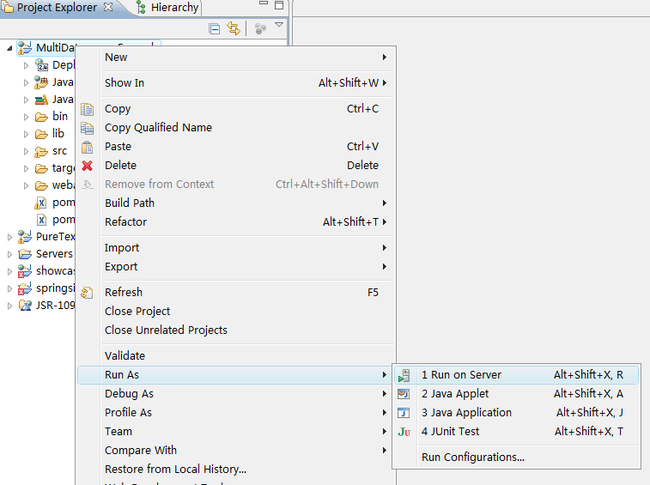Open Run Configurations dialog
650x485 pixels.
click(x=516, y=457)
